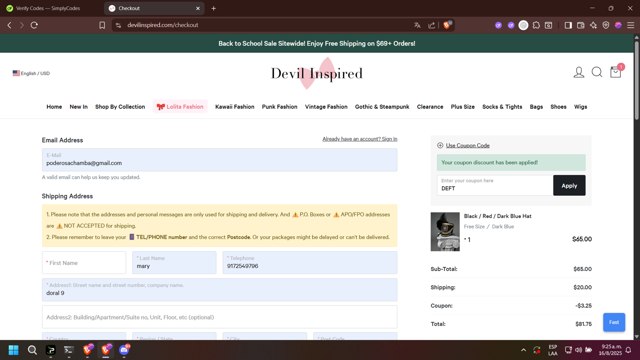Open the Clearance menu item
The image size is (640, 360).
tap(430, 107)
